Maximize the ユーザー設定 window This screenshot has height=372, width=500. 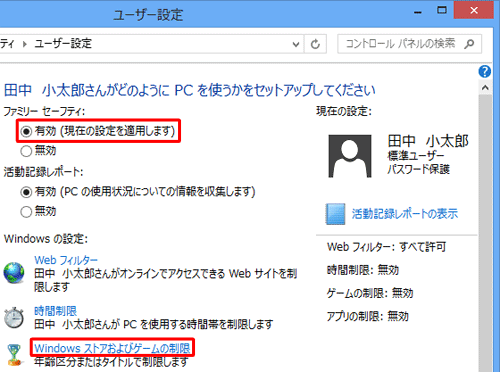coord(442,11)
